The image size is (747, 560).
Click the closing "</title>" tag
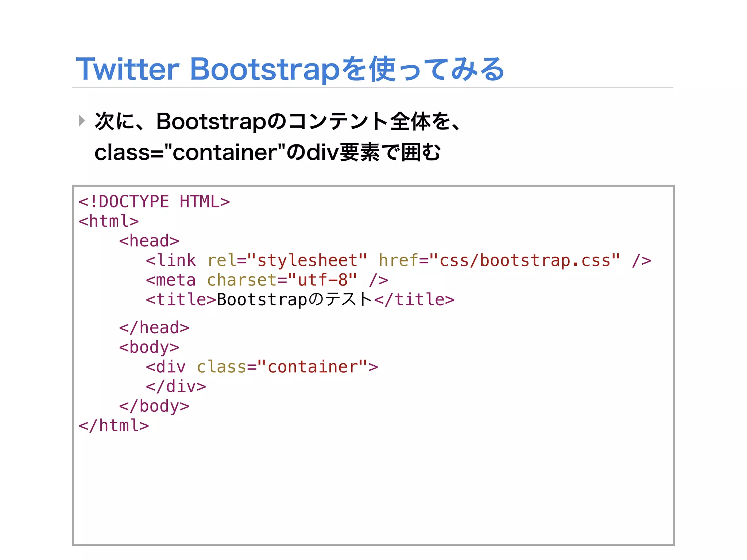(x=414, y=300)
